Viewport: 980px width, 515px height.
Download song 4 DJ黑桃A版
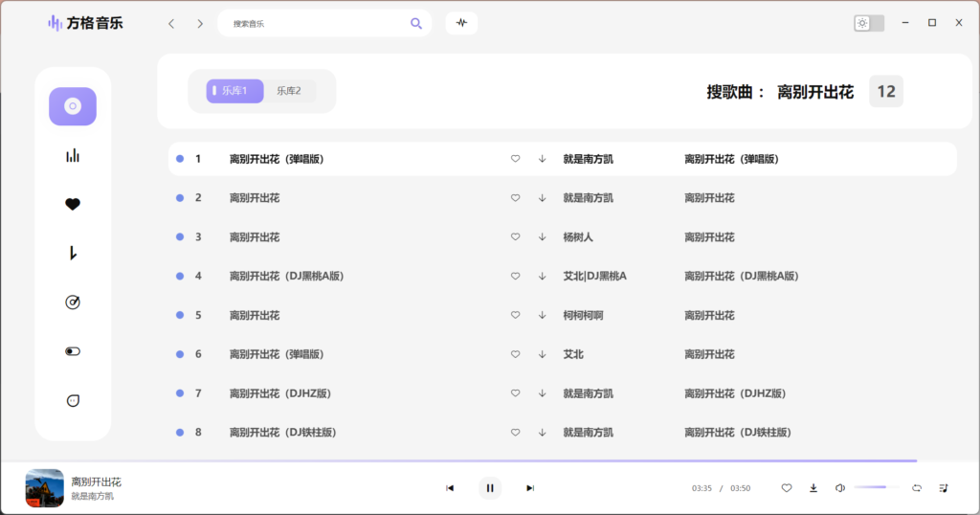(x=542, y=276)
